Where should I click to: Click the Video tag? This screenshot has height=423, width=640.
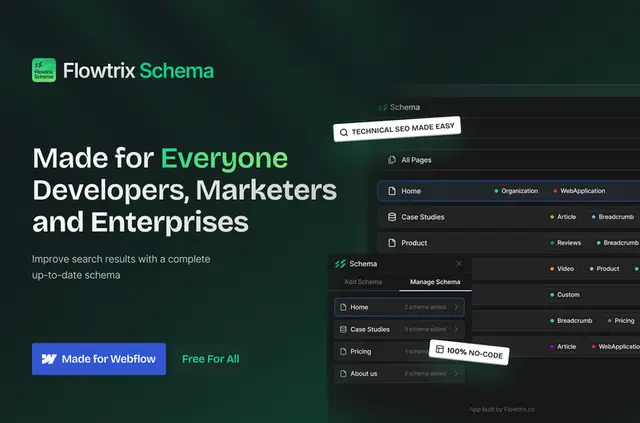(x=562, y=269)
